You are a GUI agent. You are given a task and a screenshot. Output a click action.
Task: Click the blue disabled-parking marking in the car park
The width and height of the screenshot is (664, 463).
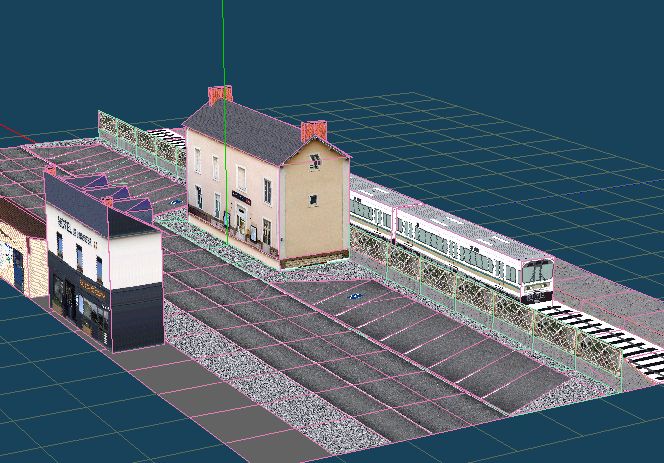pos(354,298)
